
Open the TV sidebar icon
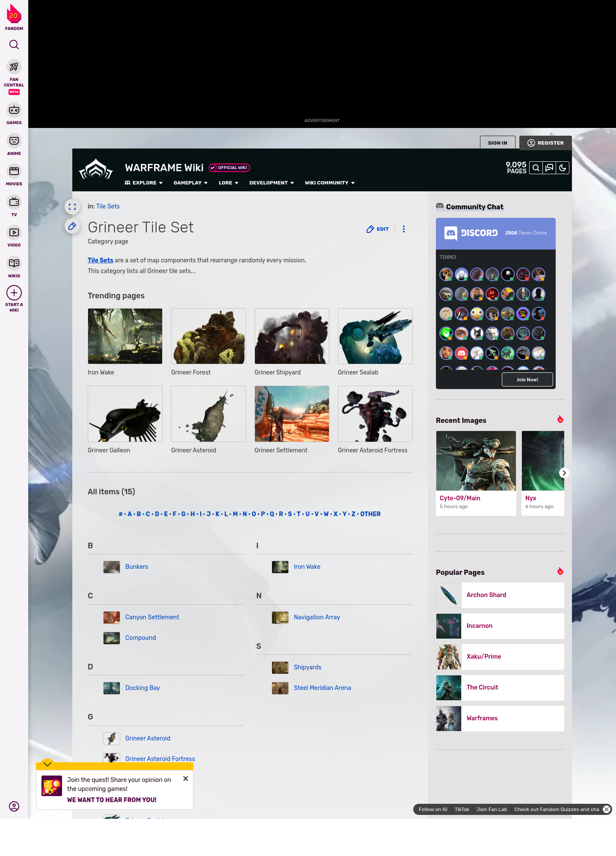pos(14,202)
